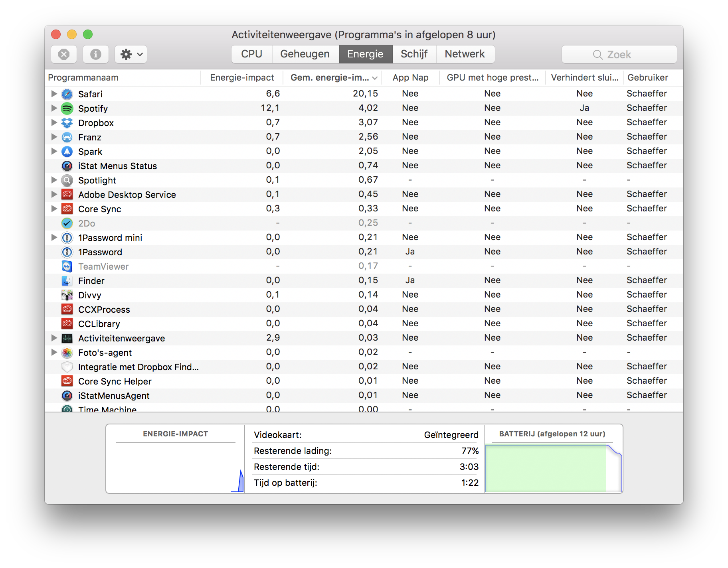Click the Divvy app icon
Viewport: 728px width, 568px height.
67,295
